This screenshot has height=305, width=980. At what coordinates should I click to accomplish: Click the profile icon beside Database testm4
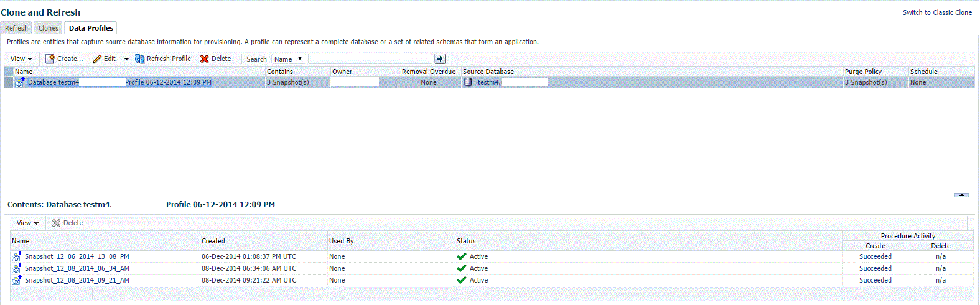[x=20, y=82]
